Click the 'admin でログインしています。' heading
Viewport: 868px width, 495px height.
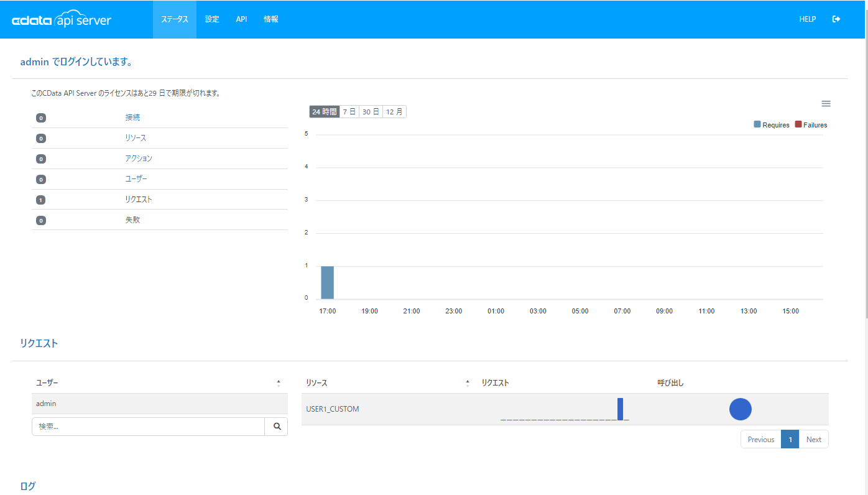76,62
